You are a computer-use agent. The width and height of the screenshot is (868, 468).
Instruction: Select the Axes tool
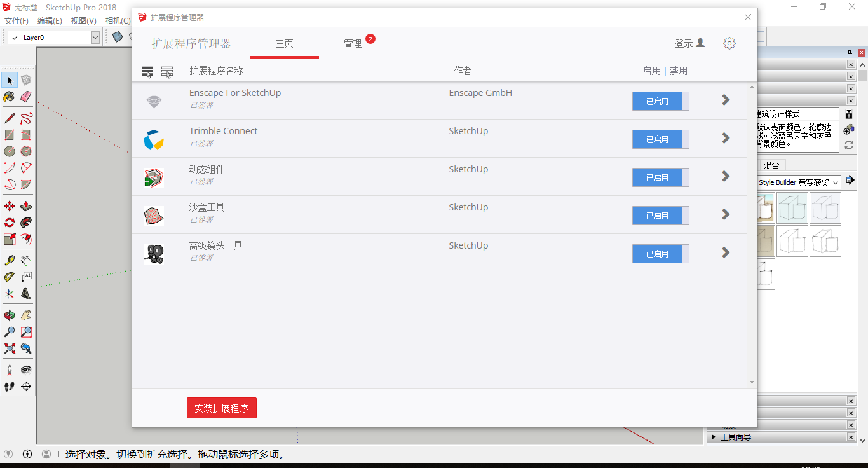10,294
